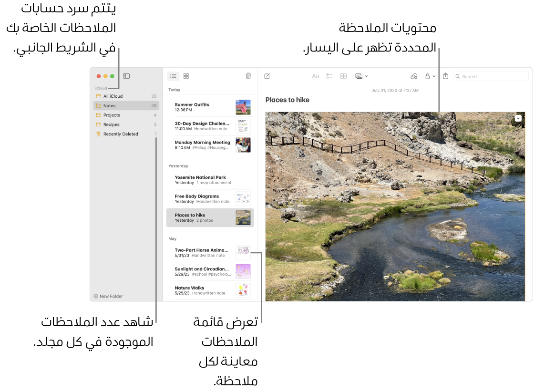
Task: Open the text formatting Aa icon
Action: coord(315,76)
